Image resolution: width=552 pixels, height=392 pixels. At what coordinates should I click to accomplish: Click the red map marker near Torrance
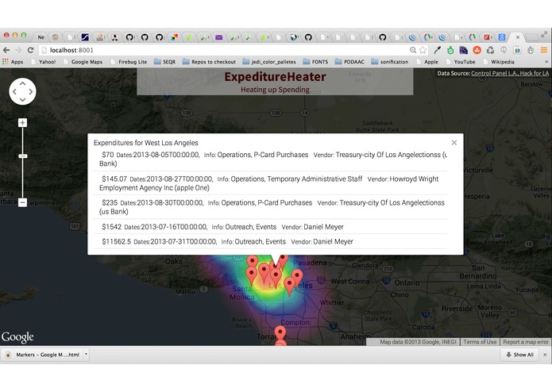[x=280, y=333]
